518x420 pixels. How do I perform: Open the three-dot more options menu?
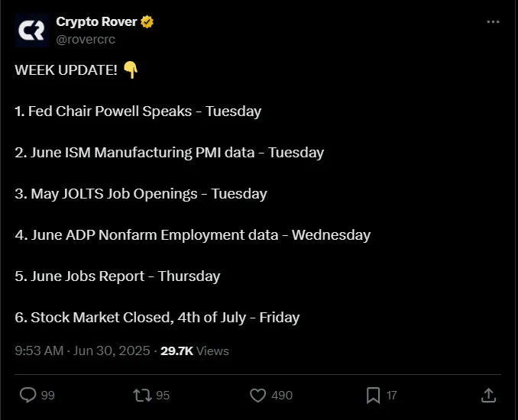tap(493, 22)
